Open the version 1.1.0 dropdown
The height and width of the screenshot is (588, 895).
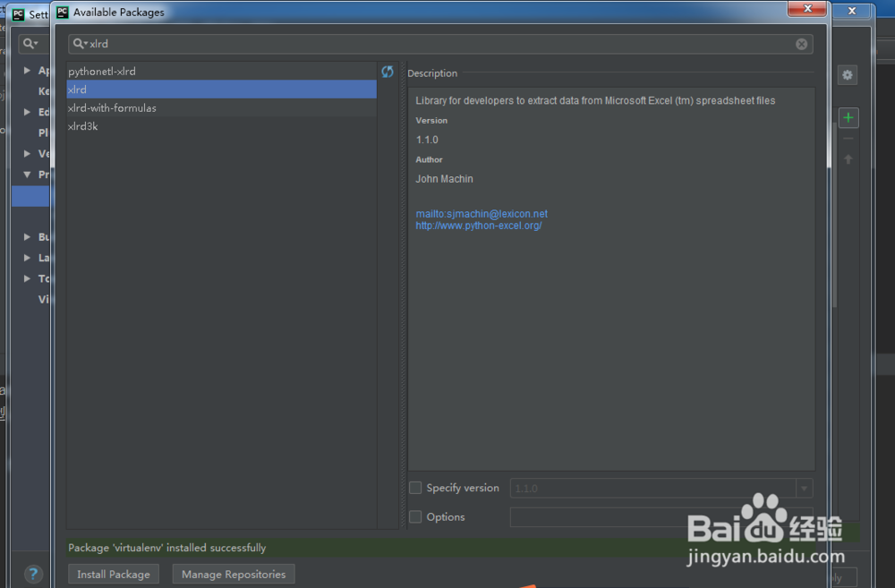pyautogui.click(x=804, y=488)
